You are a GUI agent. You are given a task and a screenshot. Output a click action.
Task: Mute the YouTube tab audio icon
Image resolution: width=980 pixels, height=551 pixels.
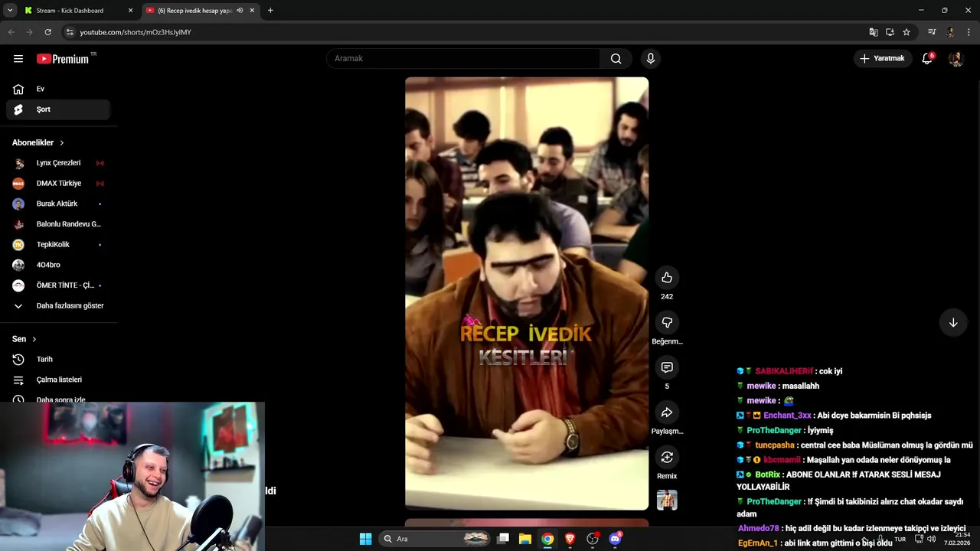tap(240, 11)
